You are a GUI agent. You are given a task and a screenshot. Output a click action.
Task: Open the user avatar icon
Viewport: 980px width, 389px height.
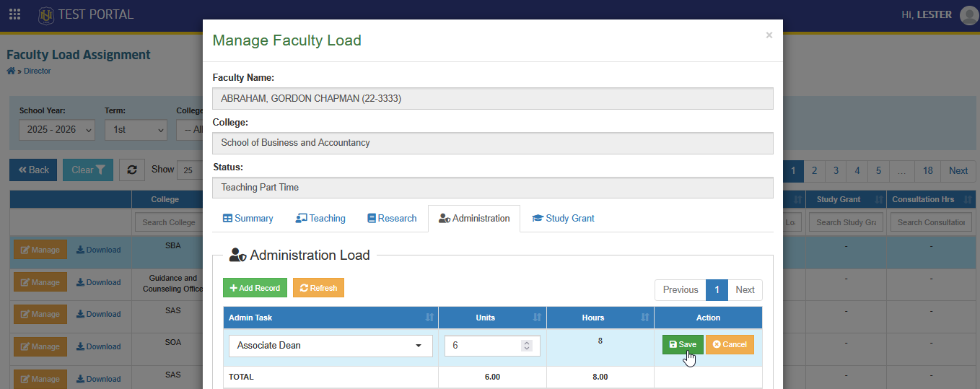[x=968, y=15]
